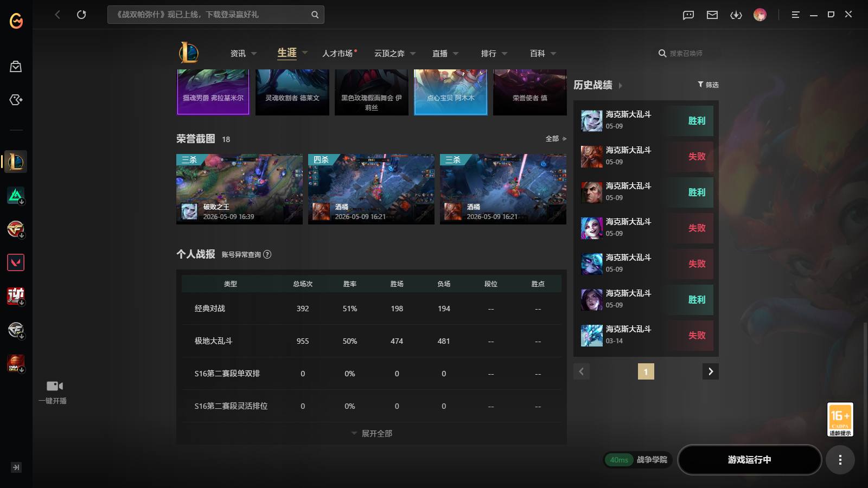Expand the 生涯 dropdown arrow

point(305,53)
